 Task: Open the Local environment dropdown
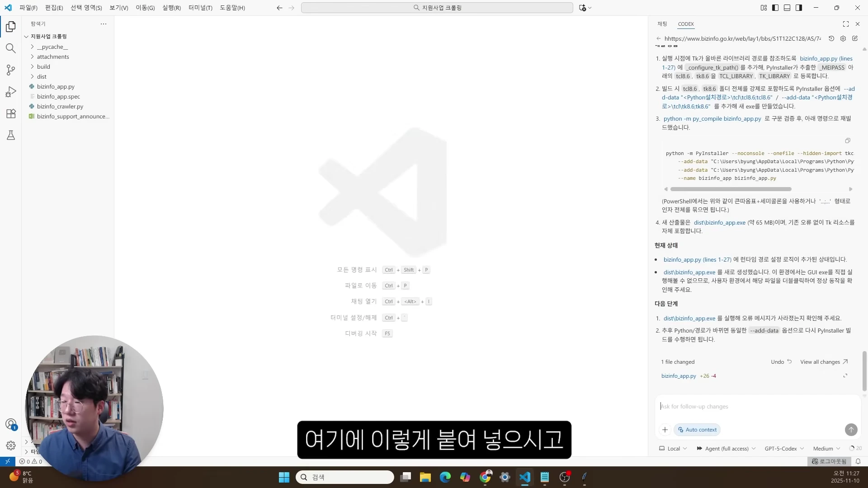pos(673,449)
